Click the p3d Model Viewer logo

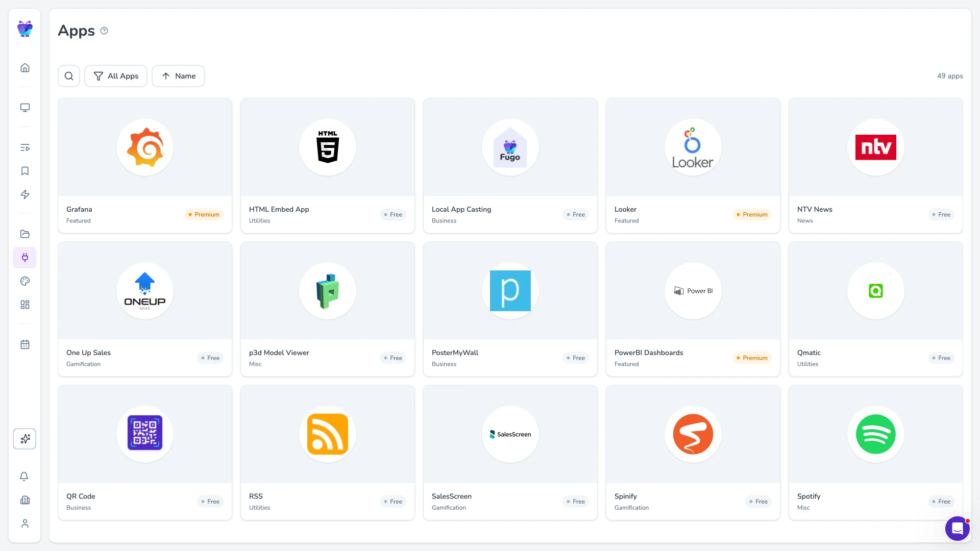[328, 291]
